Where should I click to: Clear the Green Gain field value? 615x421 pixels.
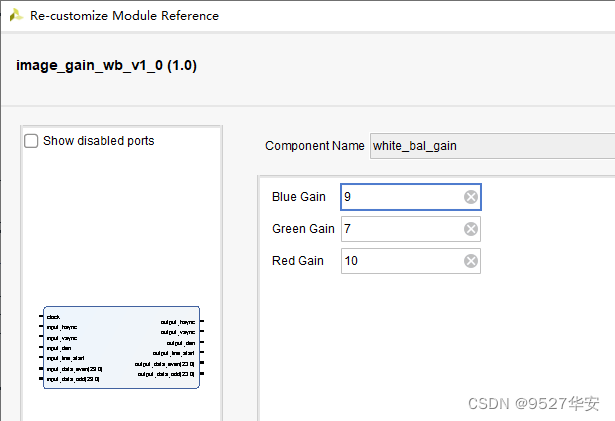470,229
